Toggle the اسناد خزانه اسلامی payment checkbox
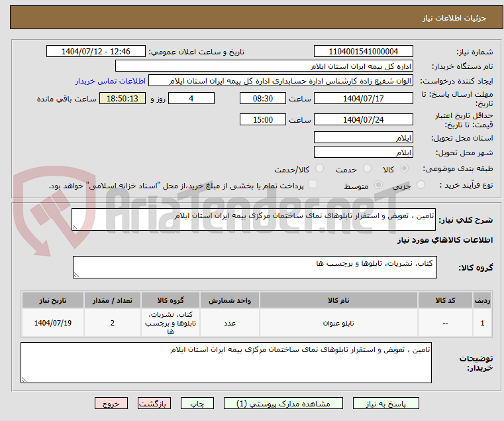Viewport: 504px width, 421px height. point(313,185)
